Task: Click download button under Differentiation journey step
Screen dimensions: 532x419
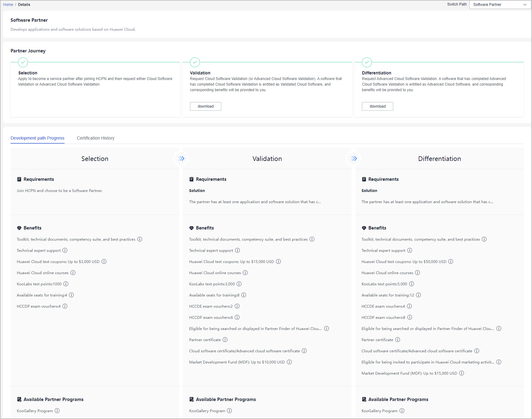Action: tap(377, 106)
